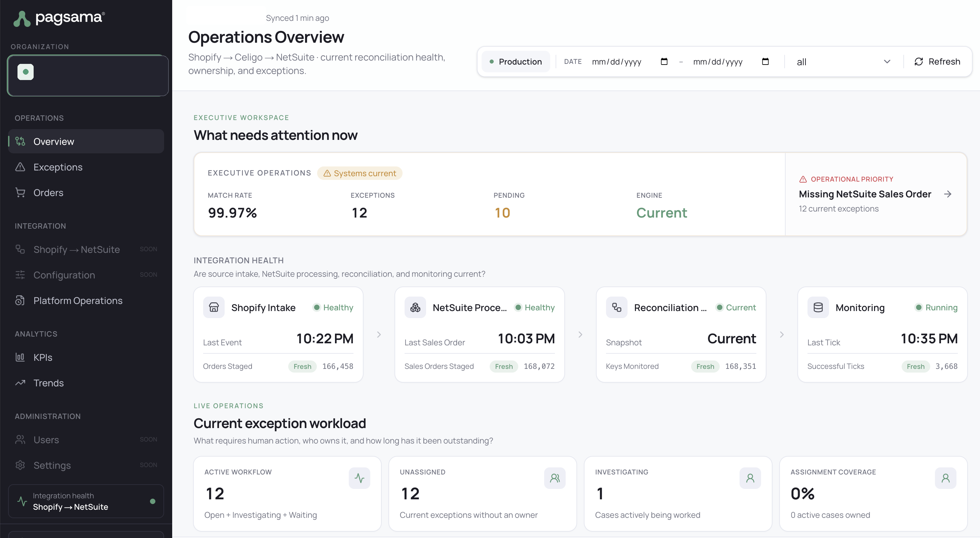Open Platform Operations in sidebar
The image size is (980, 538).
coord(86,300)
